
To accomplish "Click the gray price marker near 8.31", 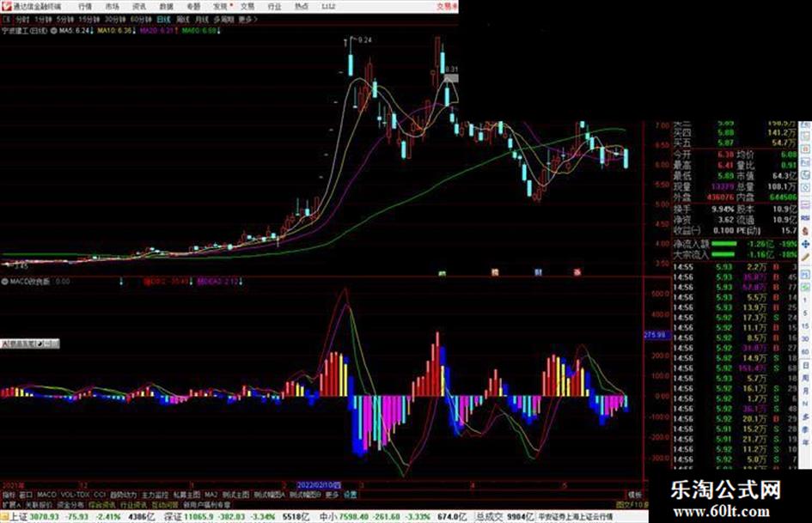I will coord(451,78).
